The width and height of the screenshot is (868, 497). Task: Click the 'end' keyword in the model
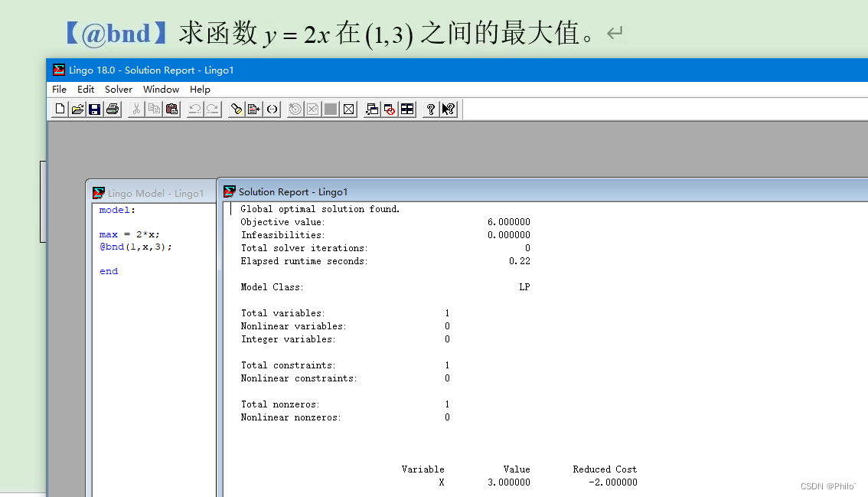point(109,271)
